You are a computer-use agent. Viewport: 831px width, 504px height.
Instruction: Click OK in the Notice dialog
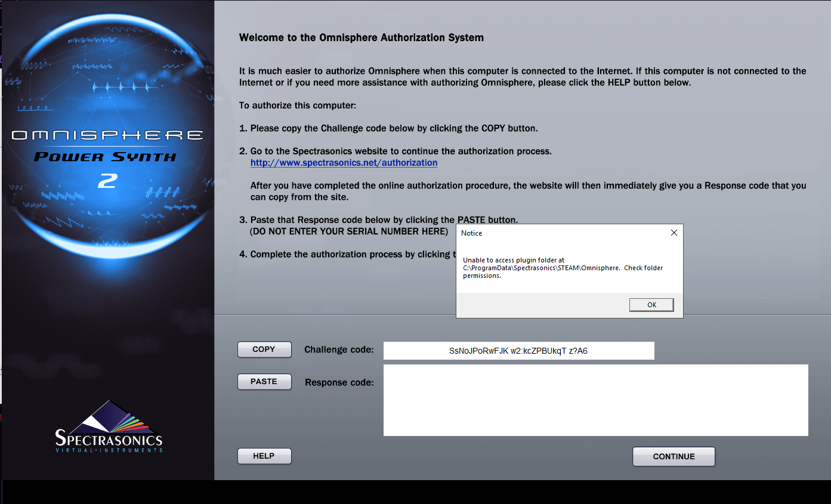(x=651, y=305)
